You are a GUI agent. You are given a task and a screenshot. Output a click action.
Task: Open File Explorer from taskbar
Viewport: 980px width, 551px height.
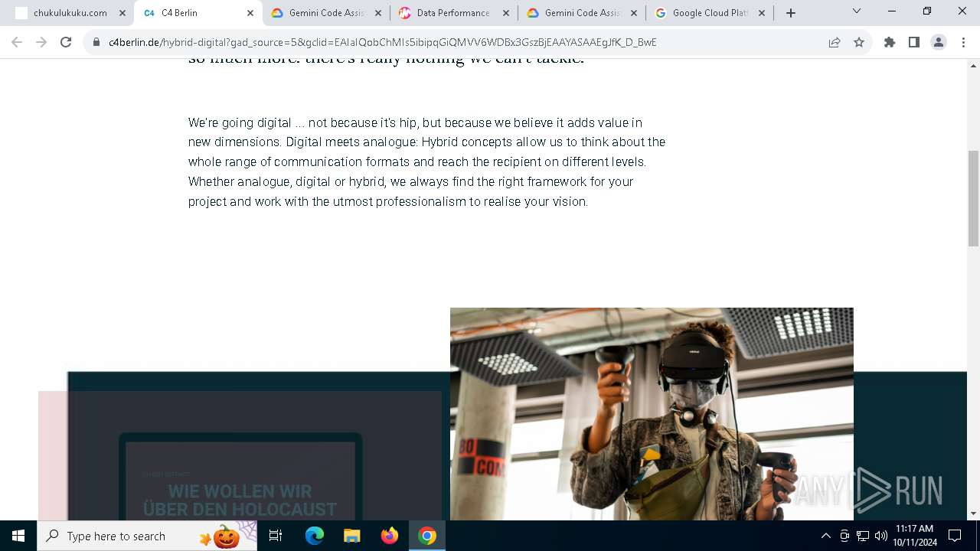click(352, 536)
